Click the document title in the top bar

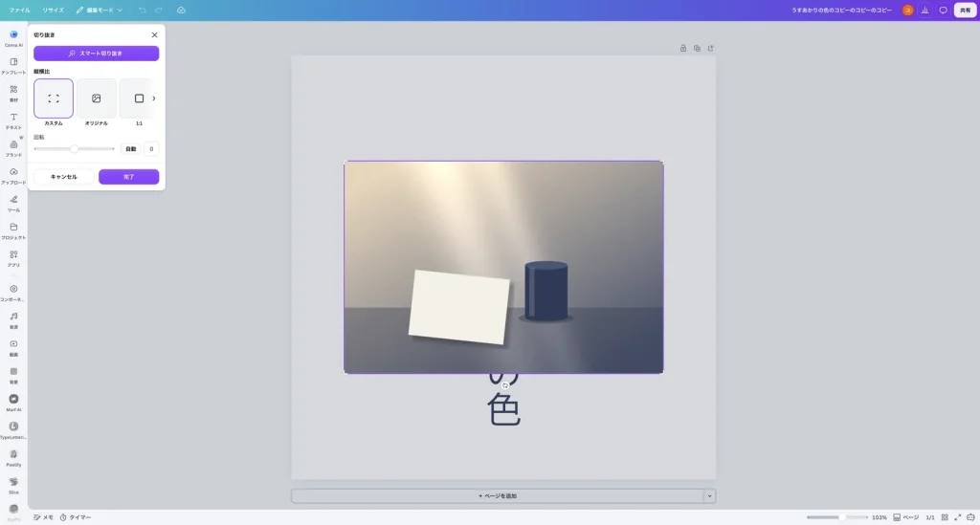[841, 10]
